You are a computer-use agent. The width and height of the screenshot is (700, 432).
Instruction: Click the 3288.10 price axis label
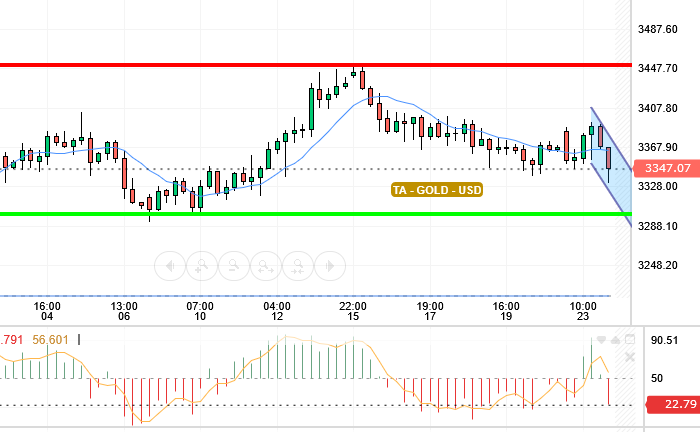[x=658, y=226]
